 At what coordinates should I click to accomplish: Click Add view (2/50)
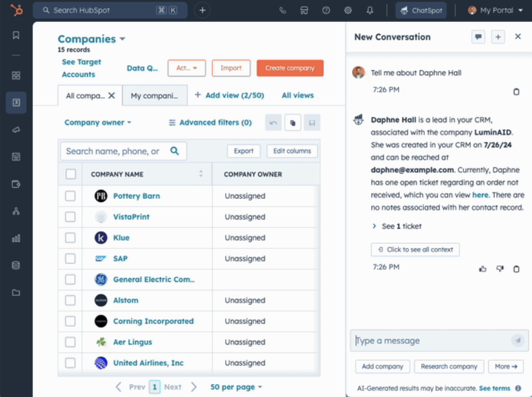(x=230, y=95)
